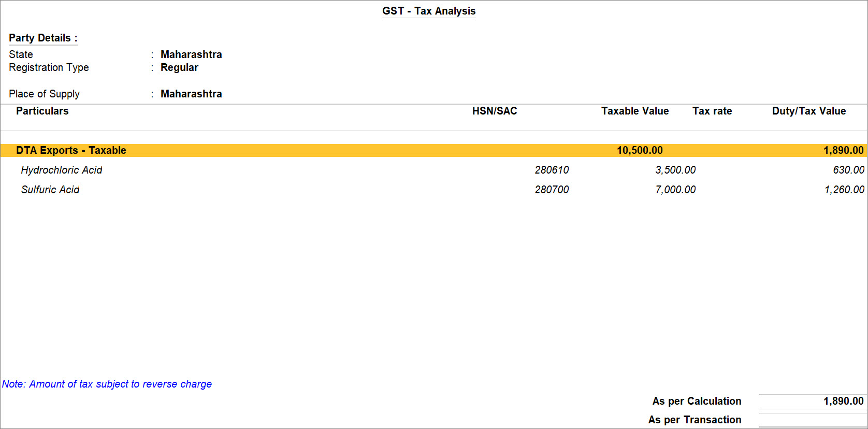Click HSN code 280700
The height and width of the screenshot is (429, 868).
coord(552,190)
